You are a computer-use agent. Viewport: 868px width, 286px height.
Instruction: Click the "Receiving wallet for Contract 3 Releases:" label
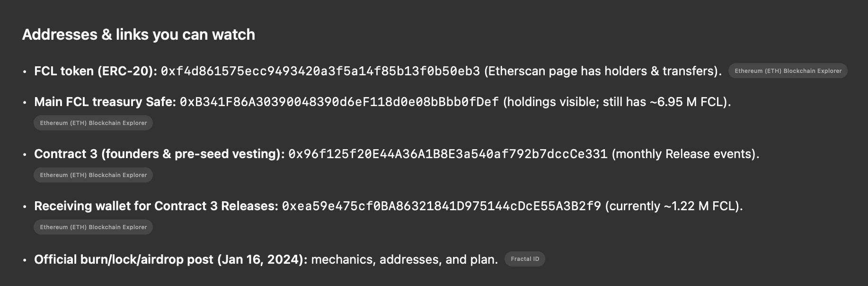156,206
